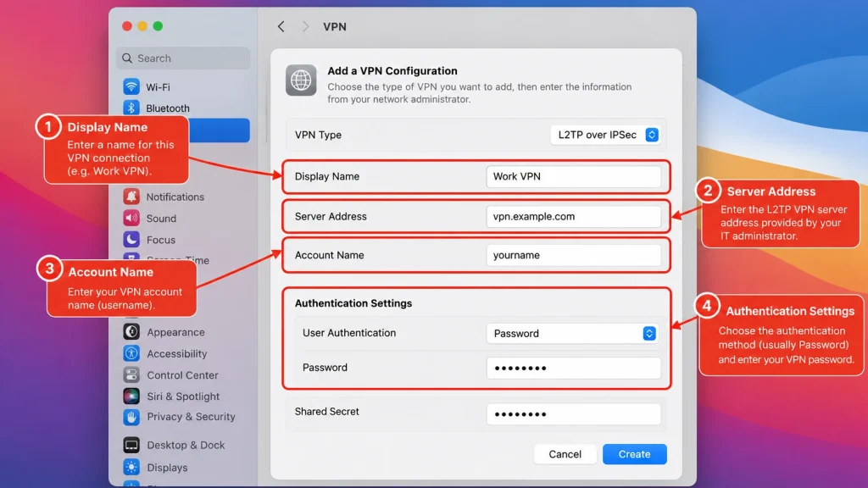Click the Server Address input field
Image resolution: width=868 pixels, height=488 pixels.
click(574, 216)
